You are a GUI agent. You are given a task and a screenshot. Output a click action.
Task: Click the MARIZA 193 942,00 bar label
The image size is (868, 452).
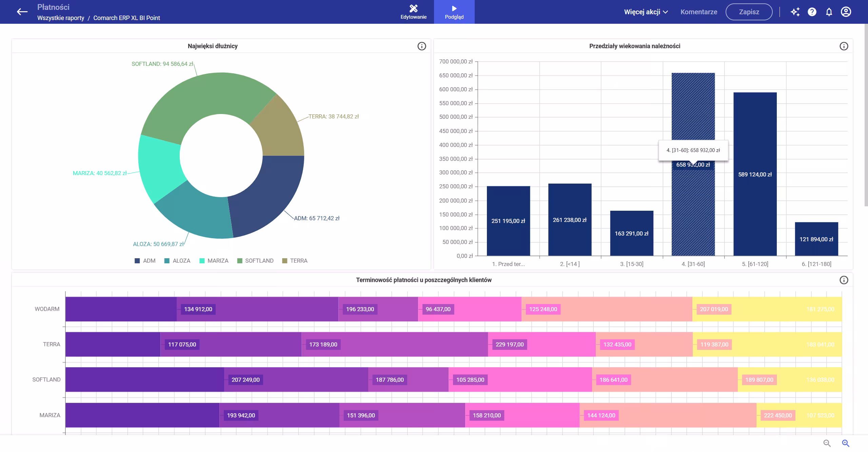click(241, 415)
